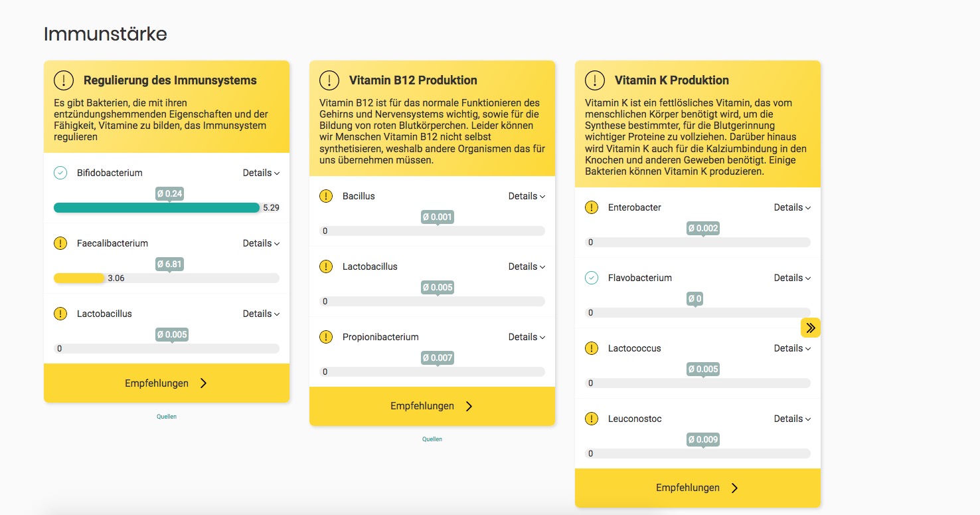Click the Ø 6.81 average marker on Faecalibacterium
The width and height of the screenshot is (980, 515).
pyautogui.click(x=169, y=264)
